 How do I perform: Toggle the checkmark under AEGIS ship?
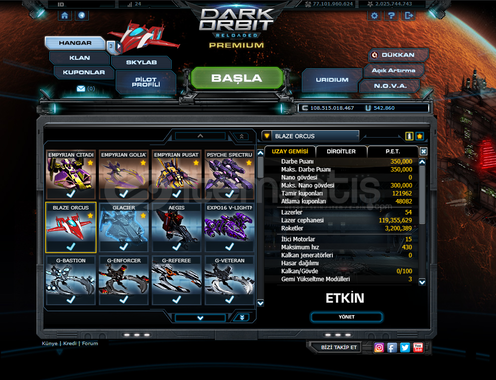pos(177,247)
